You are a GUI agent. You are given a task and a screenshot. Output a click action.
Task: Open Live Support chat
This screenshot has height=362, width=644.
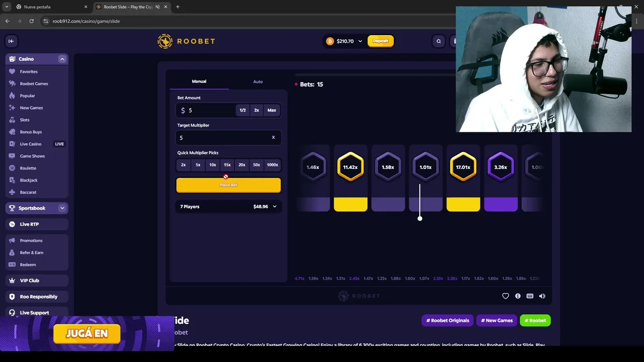click(37, 312)
